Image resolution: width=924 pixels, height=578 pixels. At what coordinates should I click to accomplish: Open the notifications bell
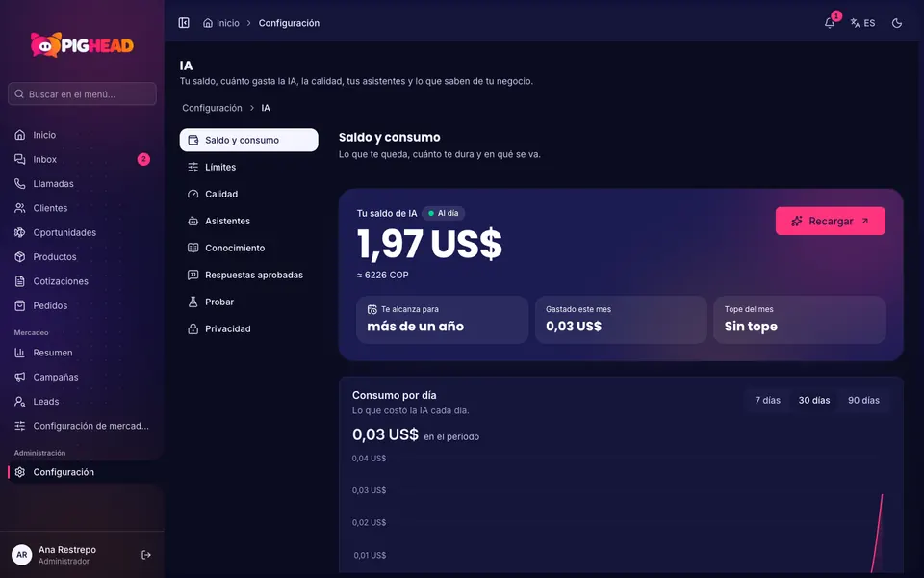(x=829, y=23)
